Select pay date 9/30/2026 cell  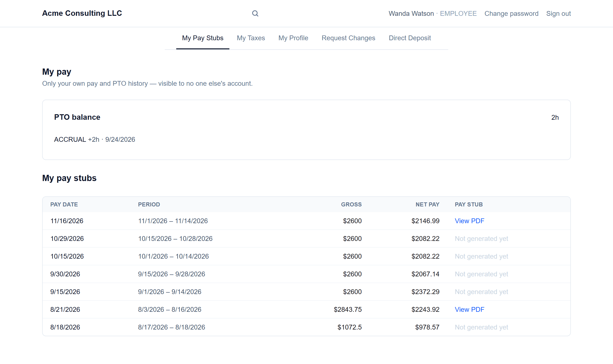click(65, 274)
